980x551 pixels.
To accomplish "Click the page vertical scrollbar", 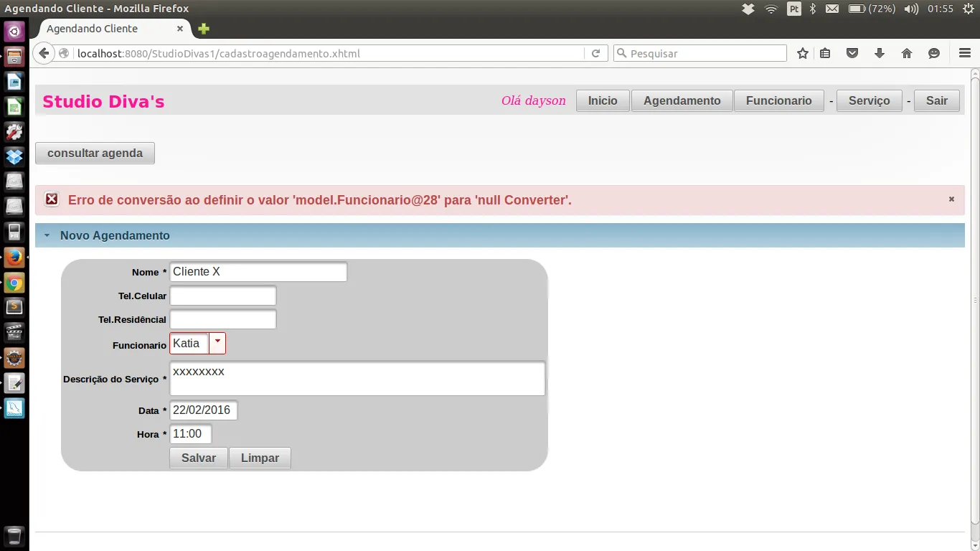I will tap(975, 301).
